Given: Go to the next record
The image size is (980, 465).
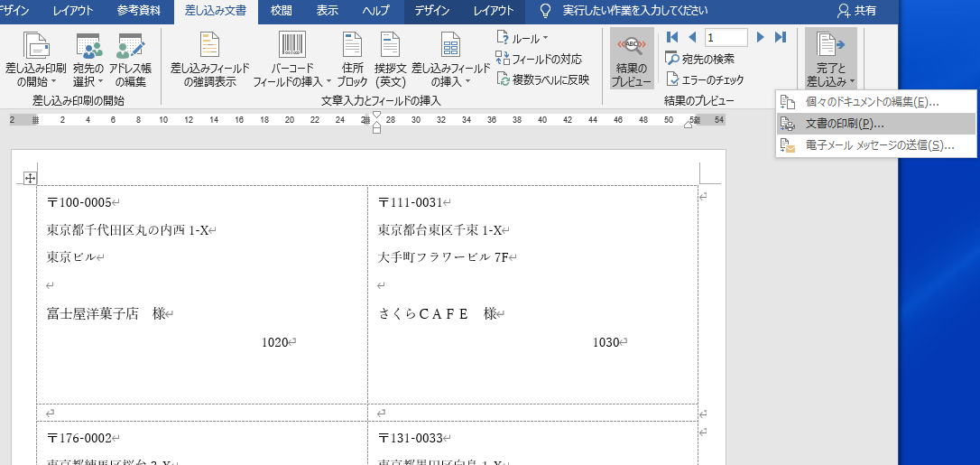Looking at the screenshot, I should point(761,37).
